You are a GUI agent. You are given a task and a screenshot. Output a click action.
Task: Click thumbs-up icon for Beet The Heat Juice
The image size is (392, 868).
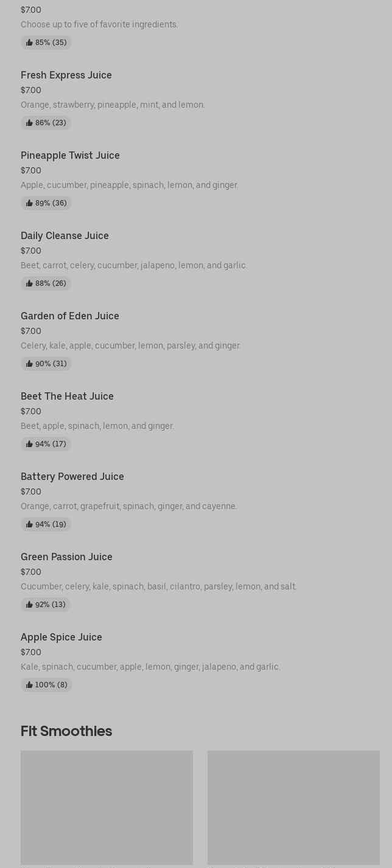29,444
